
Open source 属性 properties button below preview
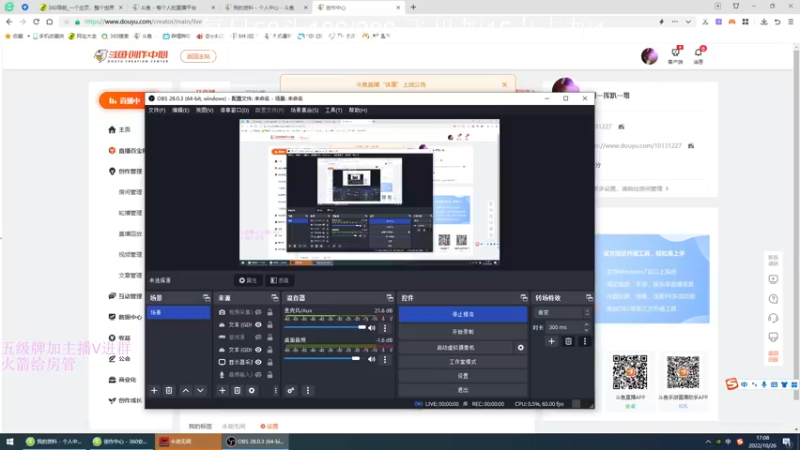coord(248,280)
